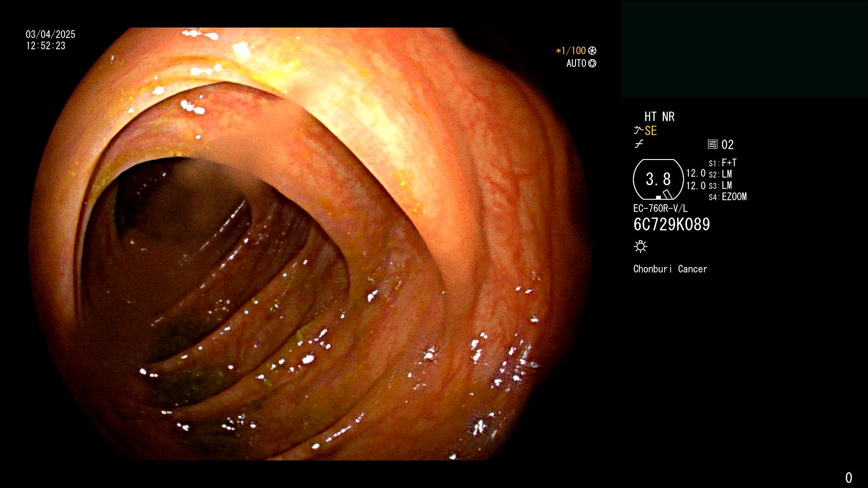Click the scope model EC-760R-V/L

click(660, 208)
